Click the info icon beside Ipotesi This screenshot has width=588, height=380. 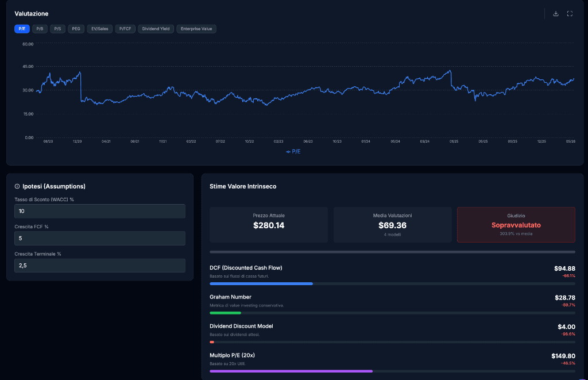pyautogui.click(x=17, y=186)
